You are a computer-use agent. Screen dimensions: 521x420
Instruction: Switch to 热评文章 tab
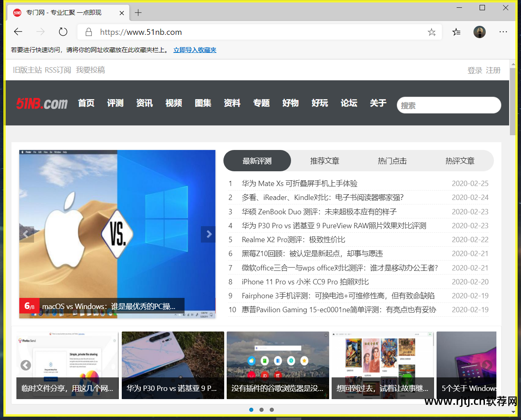(x=460, y=161)
